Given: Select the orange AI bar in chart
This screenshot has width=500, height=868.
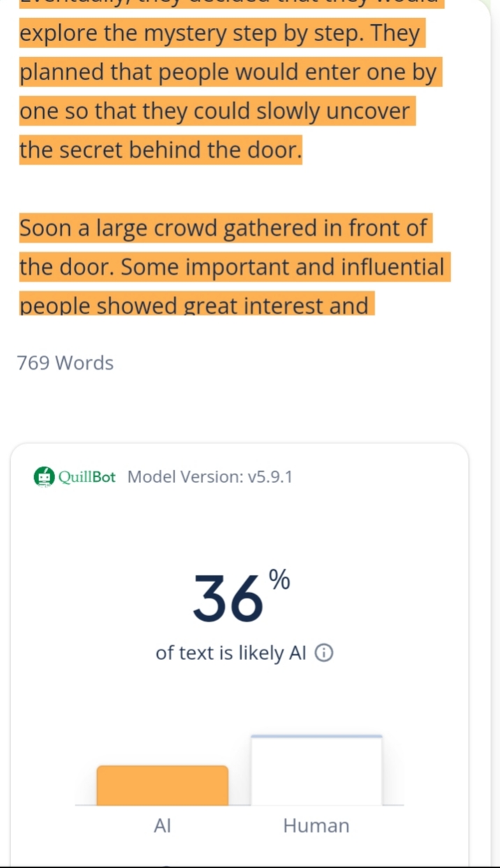Looking at the screenshot, I should (162, 786).
